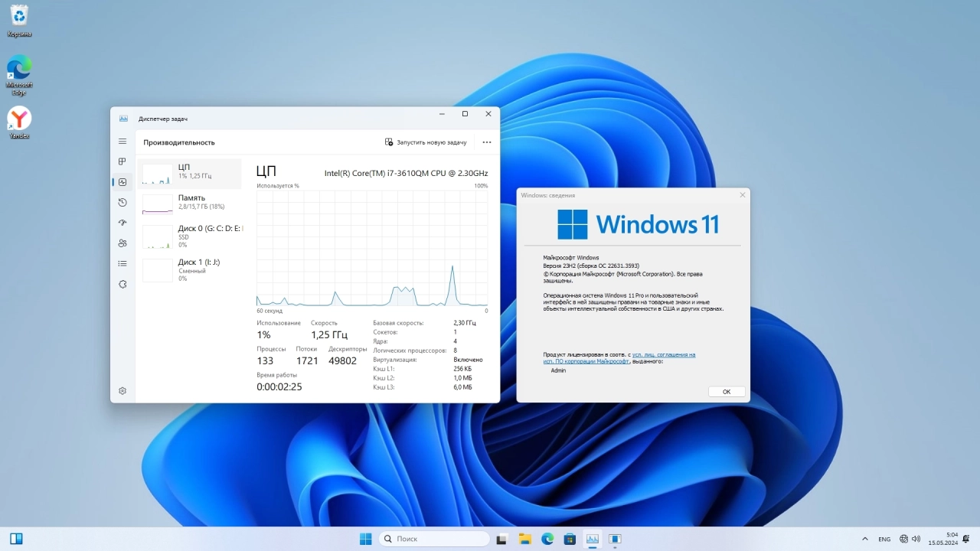The image size is (980, 551).
Task: Select Диск 0 (G: C: D: E:) entry
Action: click(x=190, y=236)
